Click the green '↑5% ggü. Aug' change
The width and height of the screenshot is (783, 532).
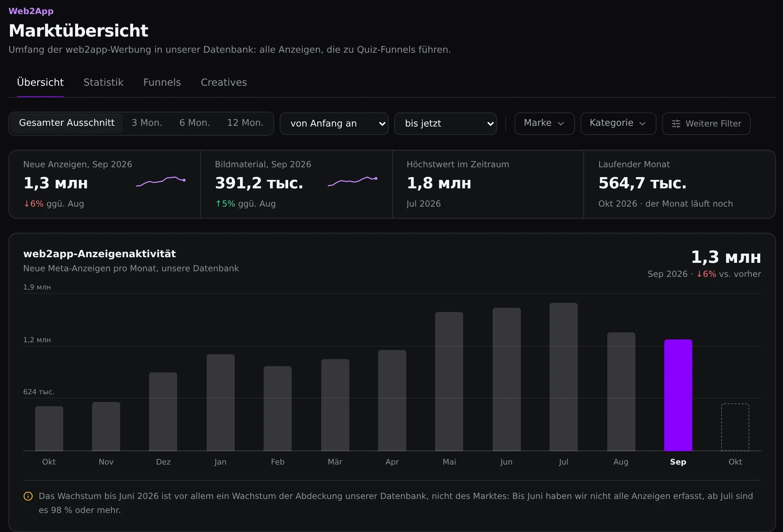click(x=245, y=204)
